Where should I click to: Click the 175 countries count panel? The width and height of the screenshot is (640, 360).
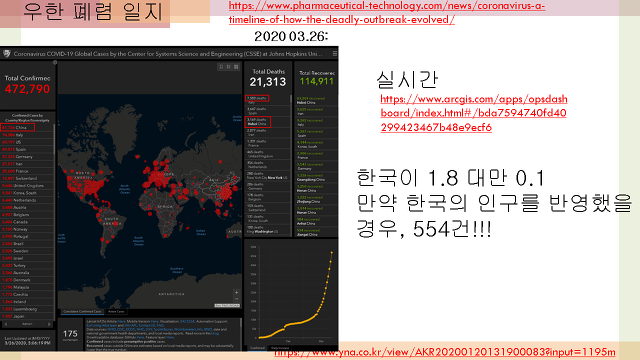pos(70,335)
